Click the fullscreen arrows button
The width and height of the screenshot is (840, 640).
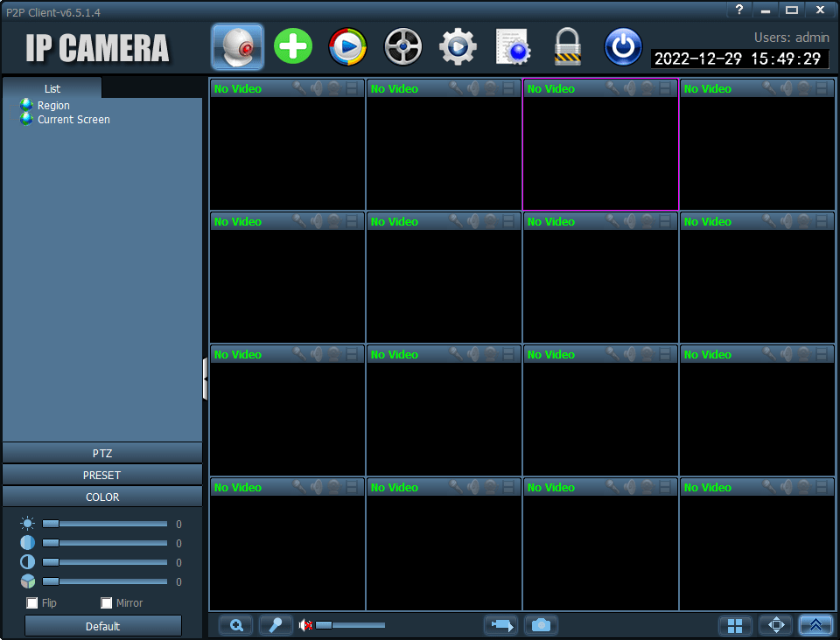tap(776, 625)
